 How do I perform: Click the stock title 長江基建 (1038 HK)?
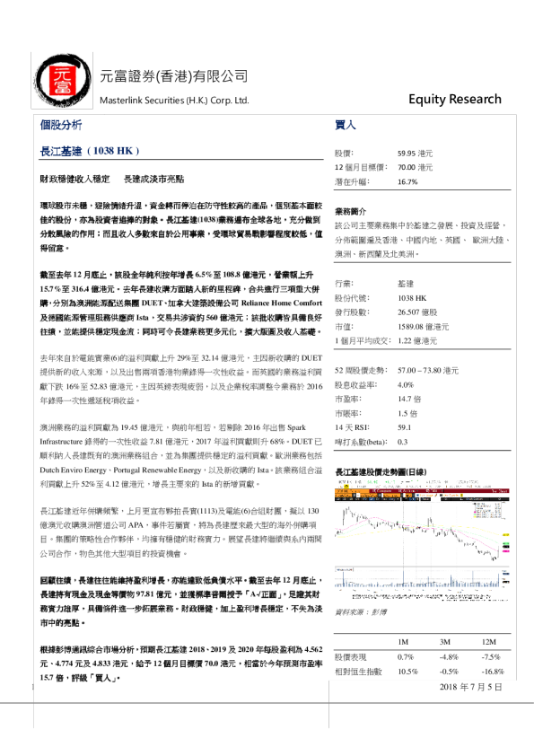[x=90, y=151]
